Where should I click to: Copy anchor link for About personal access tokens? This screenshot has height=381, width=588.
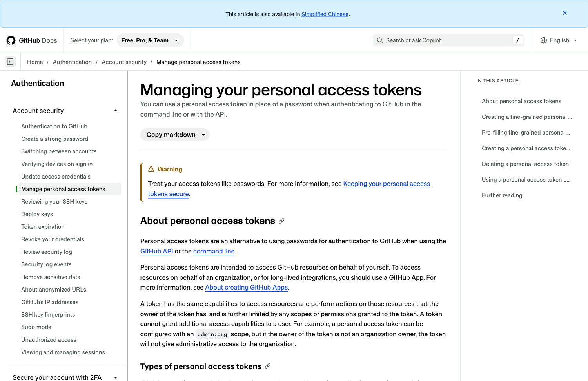coord(281,221)
